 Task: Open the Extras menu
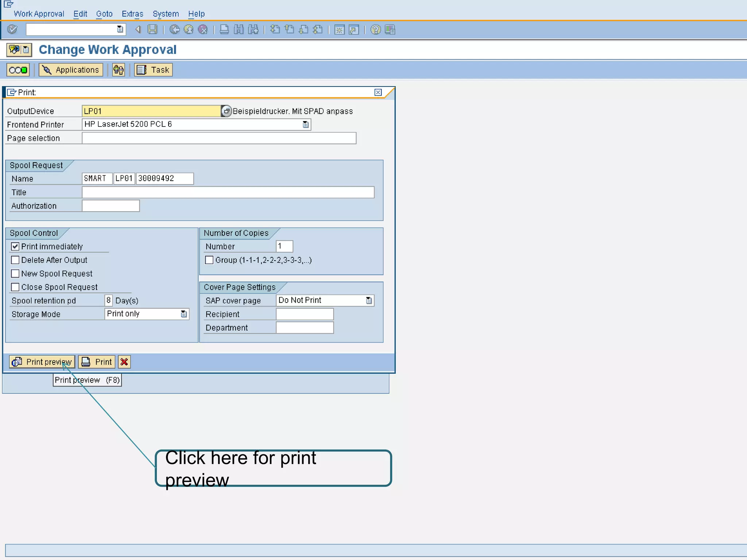pos(132,14)
